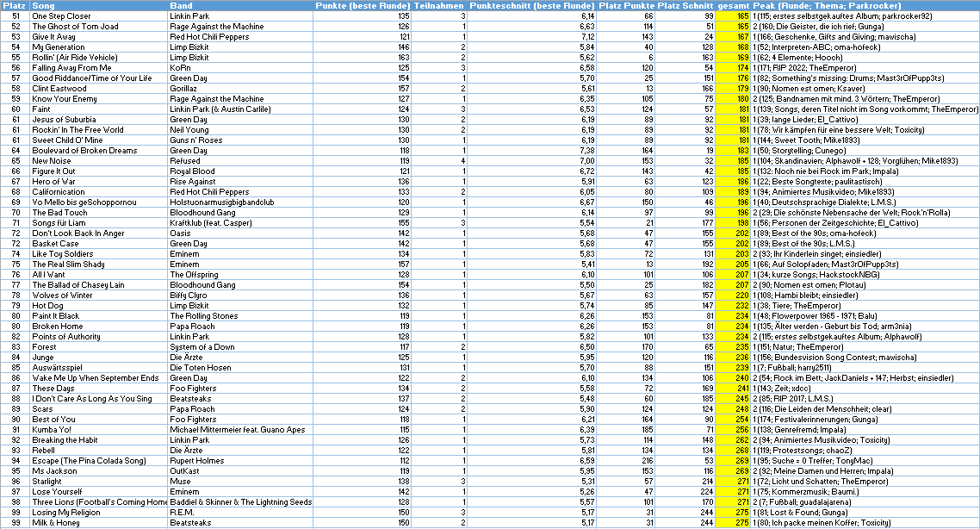Image resolution: width=980 pixels, height=529 pixels.
Task: Click the yellow "gesamt" column header
Action: (733, 6)
